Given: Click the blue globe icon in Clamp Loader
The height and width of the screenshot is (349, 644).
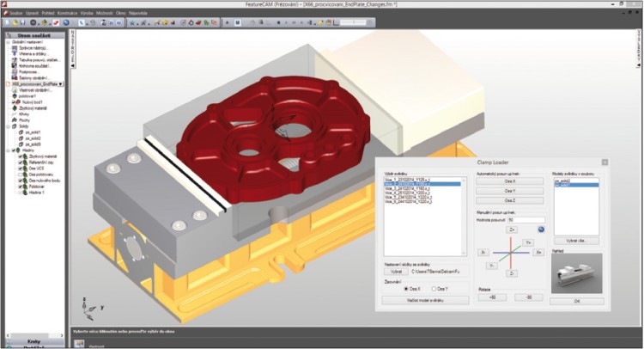Looking at the screenshot, I should [542, 230].
